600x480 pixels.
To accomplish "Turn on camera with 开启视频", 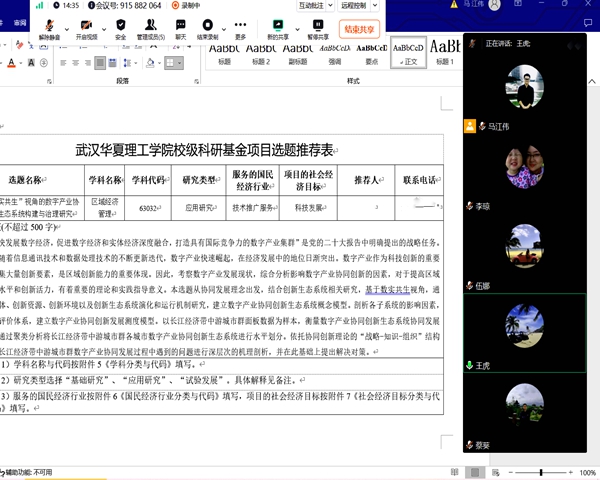I will (86, 25).
